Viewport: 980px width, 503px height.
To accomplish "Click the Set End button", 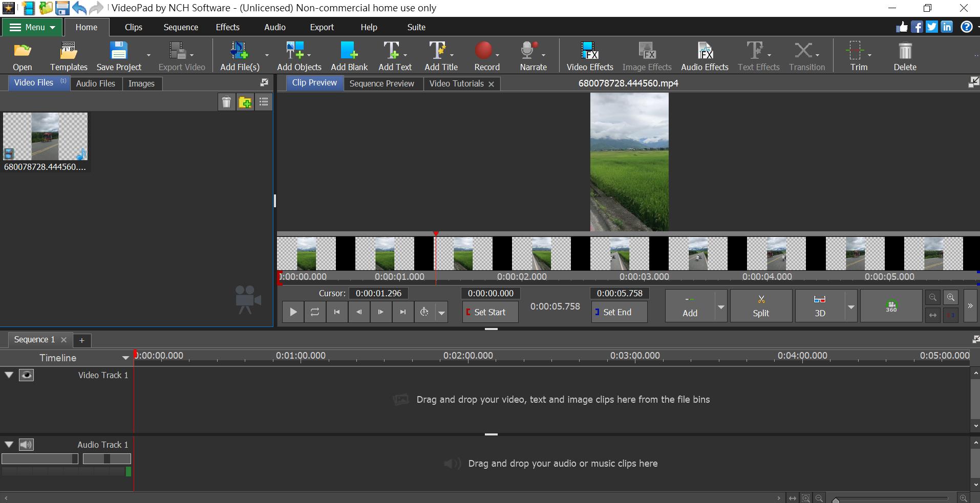I will pos(619,312).
